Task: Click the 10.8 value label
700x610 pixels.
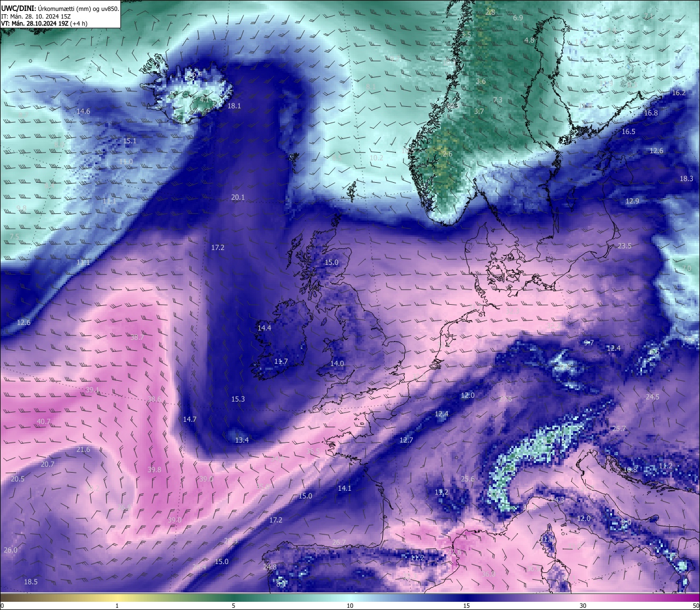Action: pos(631,469)
